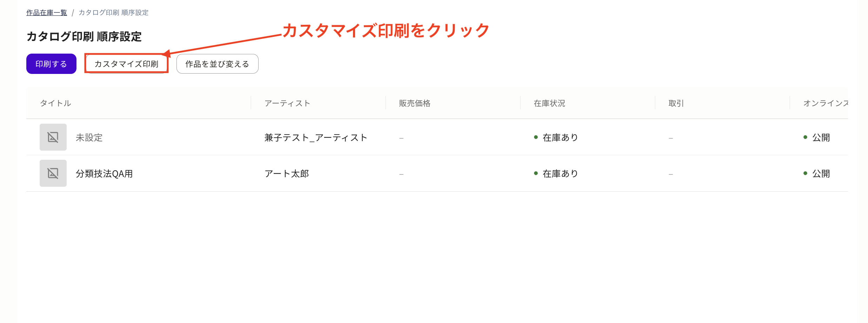This screenshot has height=323, width=868.
Task: Select the row titled 分類技法QA用
Action: pos(104,173)
